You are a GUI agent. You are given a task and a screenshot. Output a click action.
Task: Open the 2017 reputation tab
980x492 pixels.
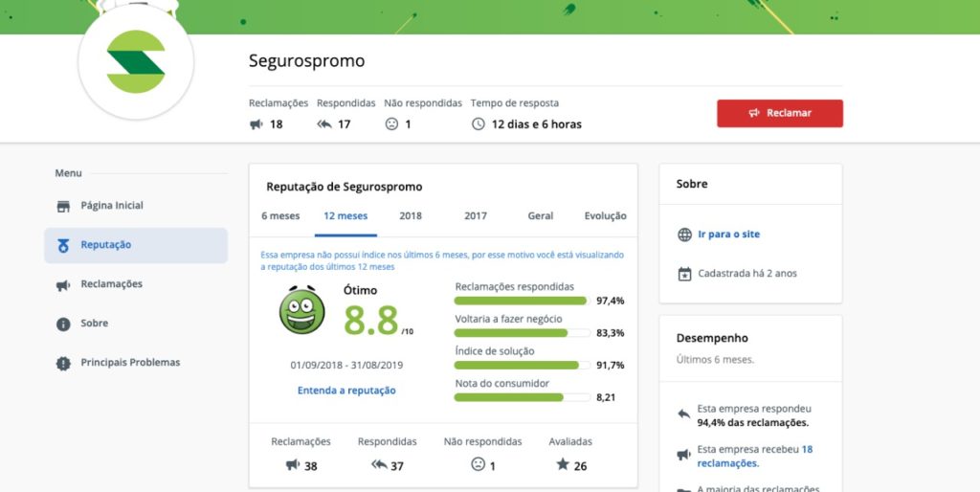pyautogui.click(x=476, y=216)
